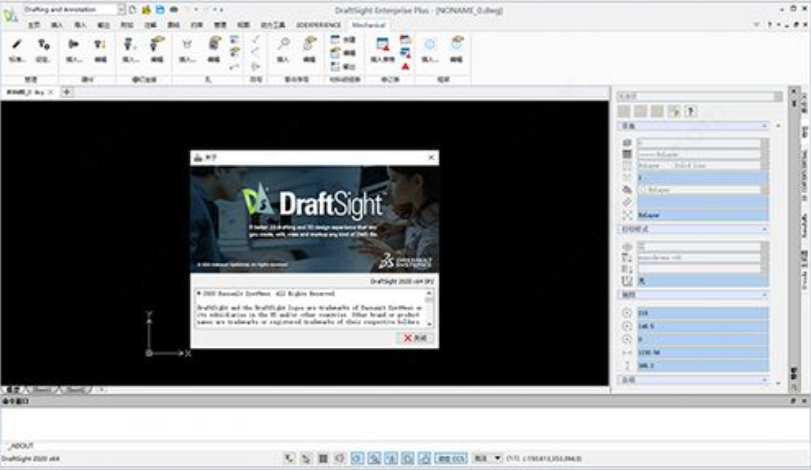Toggle the first Snap button in the status bar

[x=289, y=458]
